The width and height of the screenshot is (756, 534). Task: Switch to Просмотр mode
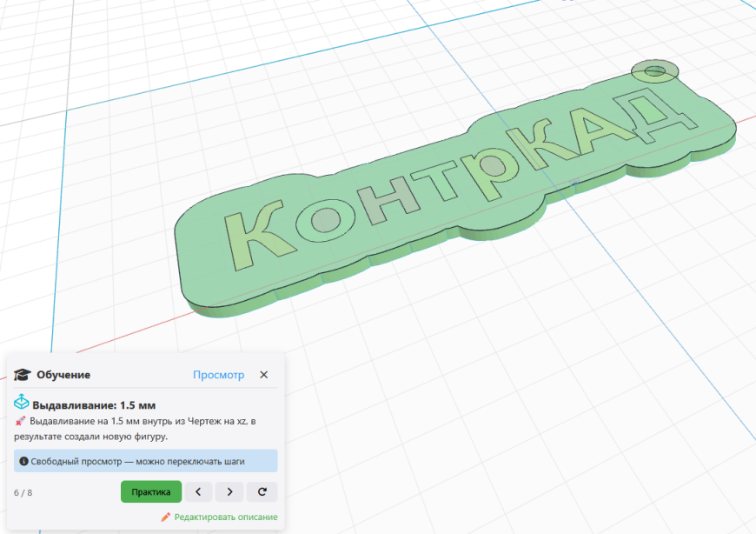218,375
